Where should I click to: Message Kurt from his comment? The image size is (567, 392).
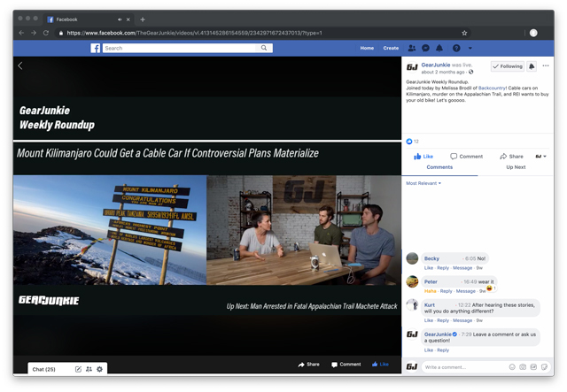[462, 320]
